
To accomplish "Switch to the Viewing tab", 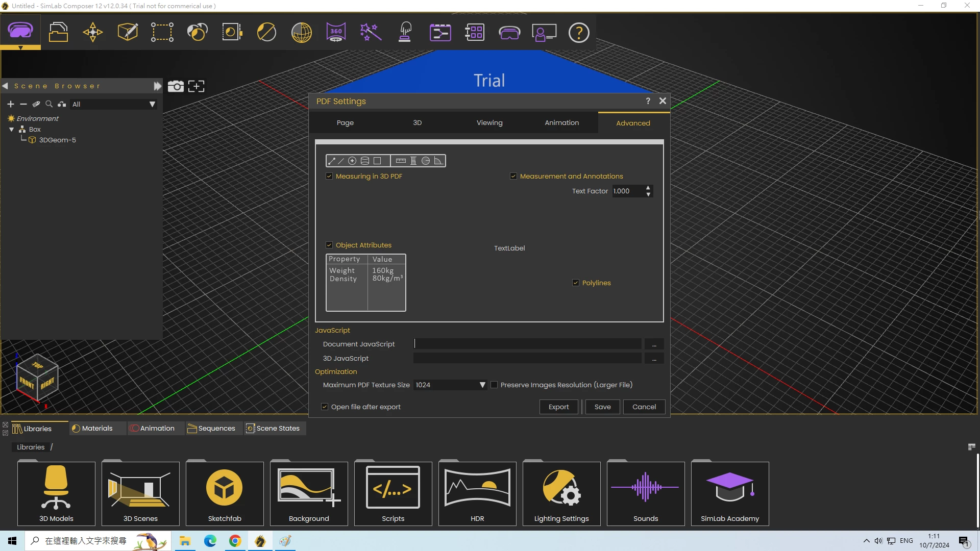I will tap(489, 122).
